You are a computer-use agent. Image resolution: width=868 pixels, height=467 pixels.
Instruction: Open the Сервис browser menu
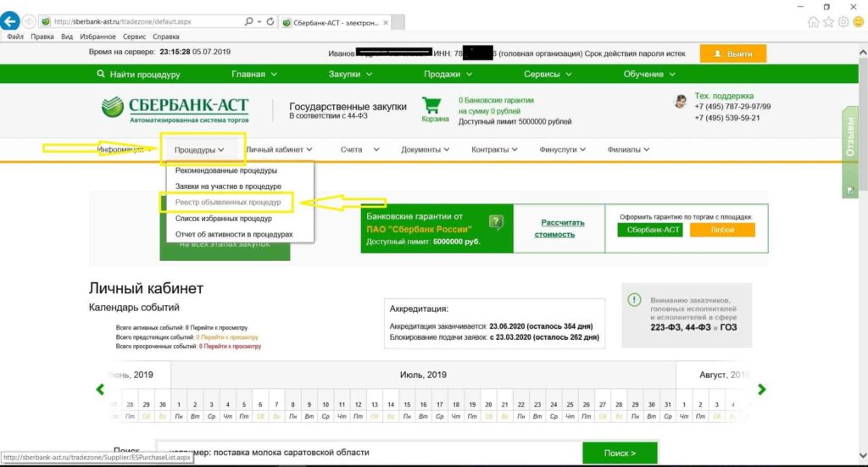[134, 36]
